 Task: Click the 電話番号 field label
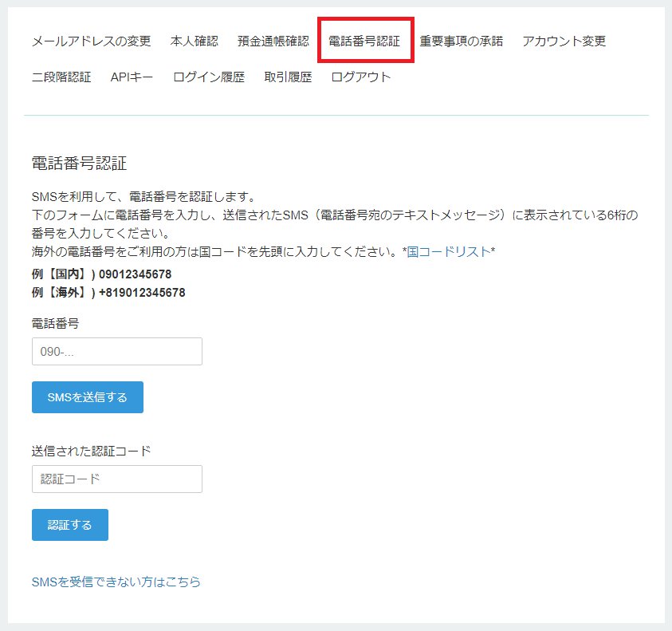coord(55,323)
